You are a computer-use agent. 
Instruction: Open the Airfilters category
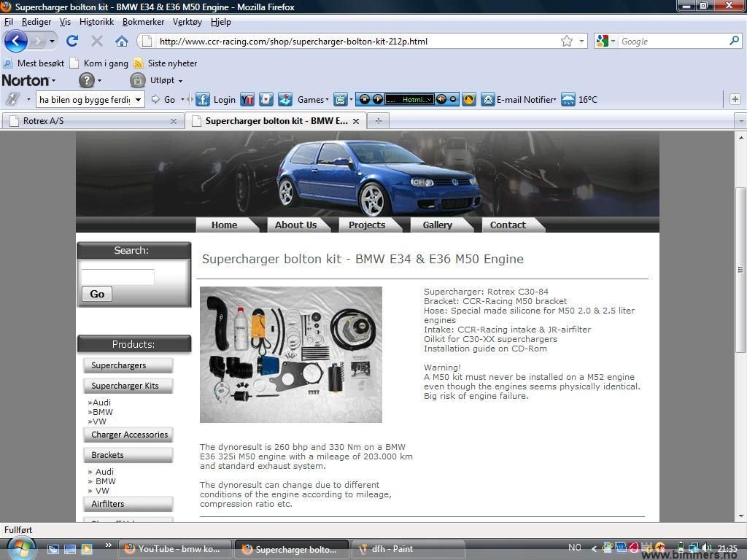tap(128, 504)
